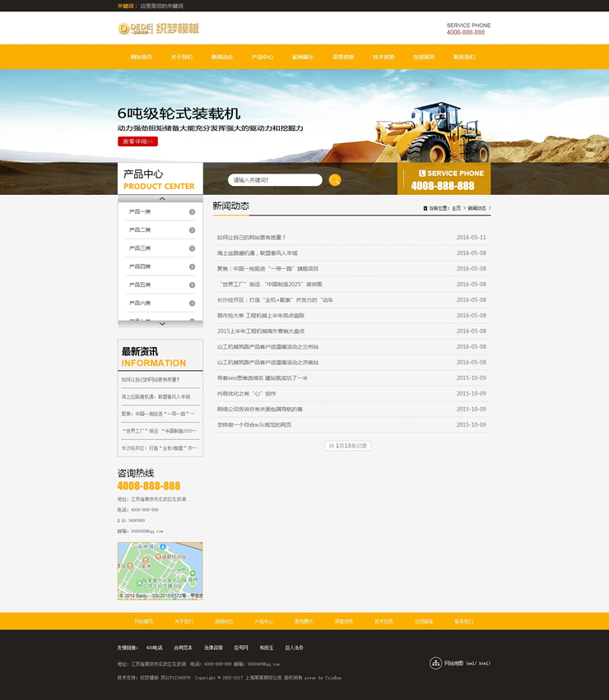Click 主页 in the breadcrumb

pyautogui.click(x=456, y=208)
